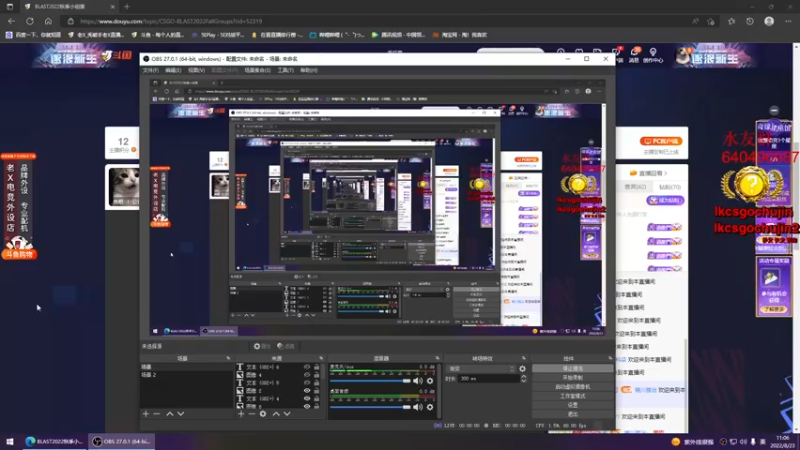800x450 pixels.
Task: Click PC客户端 button on Douyu page
Action: click(661, 141)
